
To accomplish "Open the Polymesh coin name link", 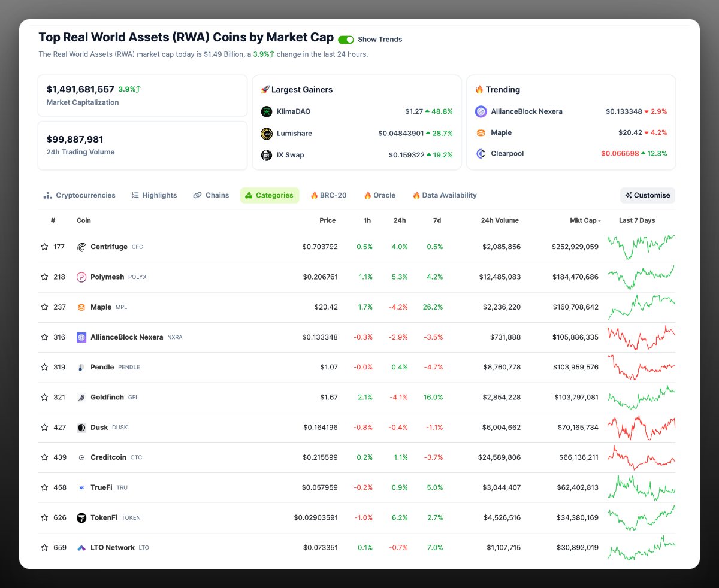I will pos(107,277).
